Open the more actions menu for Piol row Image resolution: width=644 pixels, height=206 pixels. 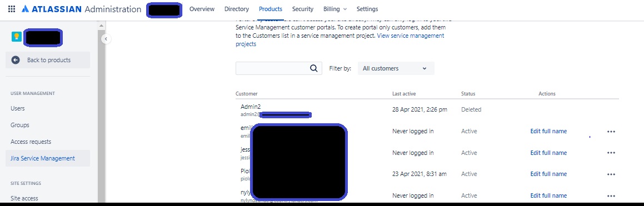(x=611, y=174)
